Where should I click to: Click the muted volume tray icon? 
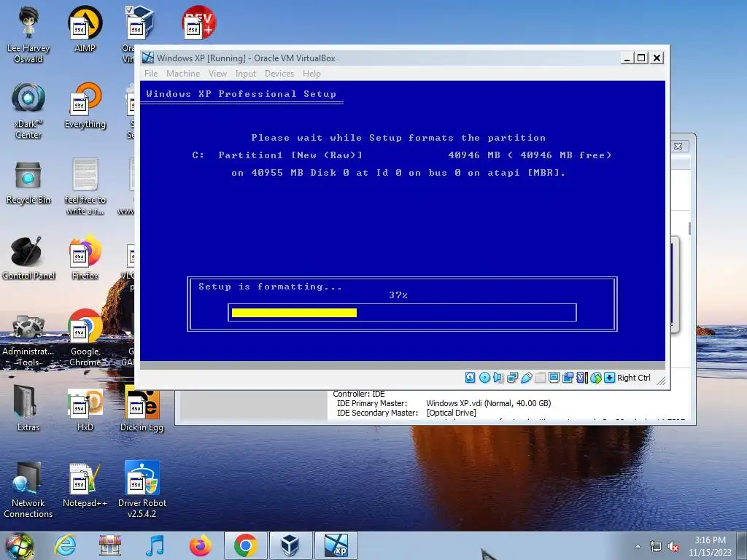(673, 546)
